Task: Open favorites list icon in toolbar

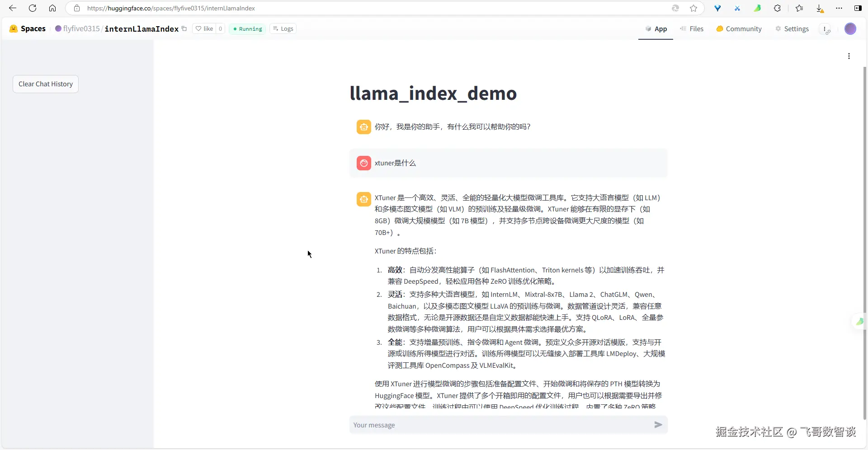Action: pos(799,8)
